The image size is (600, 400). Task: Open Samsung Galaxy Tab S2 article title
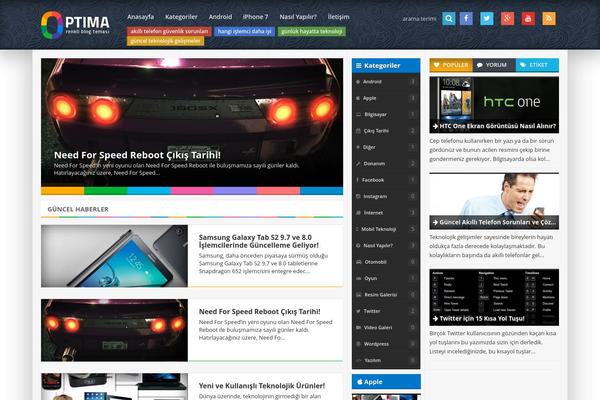258,241
